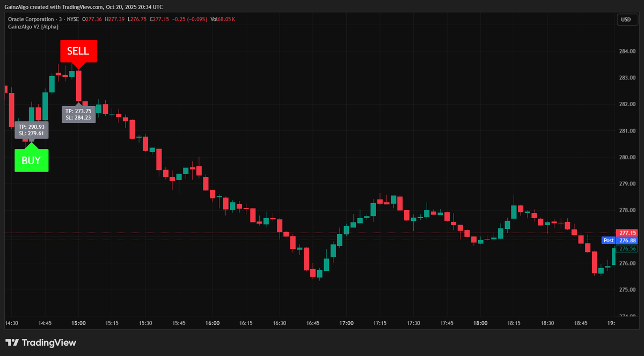
Task: Click the 15:30 time axis label
Action: (145, 323)
